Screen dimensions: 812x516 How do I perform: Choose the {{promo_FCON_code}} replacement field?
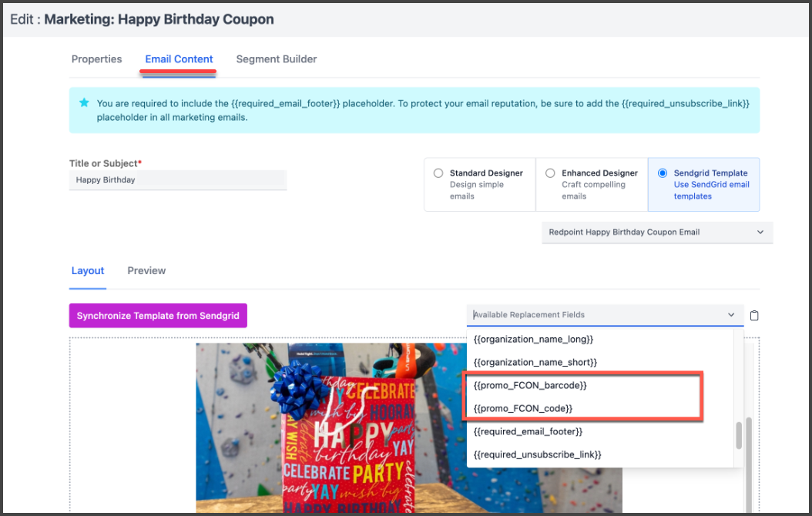(523, 408)
